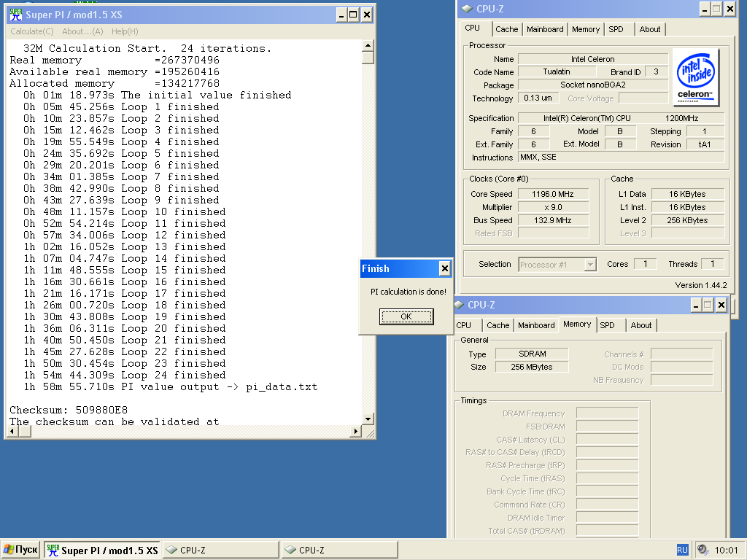The image size is (747, 560).
Task: Click the Technology value 0.13 um
Action: coord(538,98)
